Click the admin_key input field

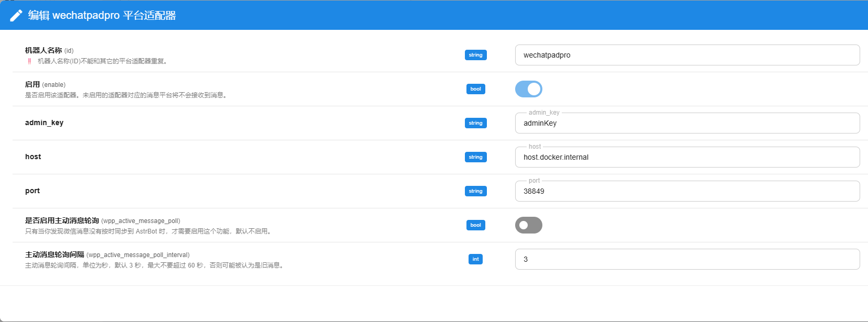coord(687,123)
